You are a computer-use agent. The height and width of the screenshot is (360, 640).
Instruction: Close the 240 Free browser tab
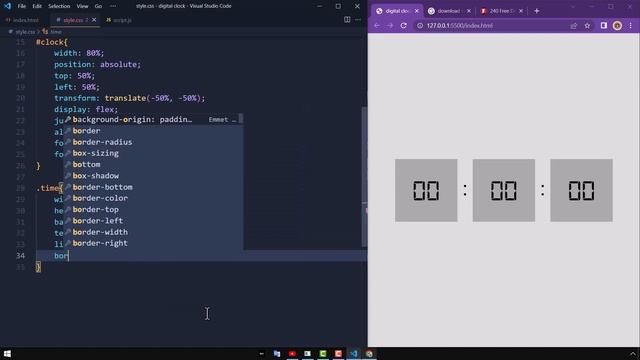point(521,11)
